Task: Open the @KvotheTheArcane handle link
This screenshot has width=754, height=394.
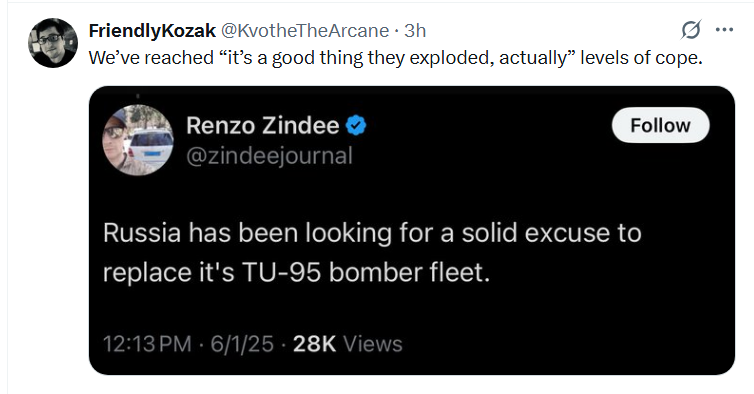Action: click(x=304, y=31)
